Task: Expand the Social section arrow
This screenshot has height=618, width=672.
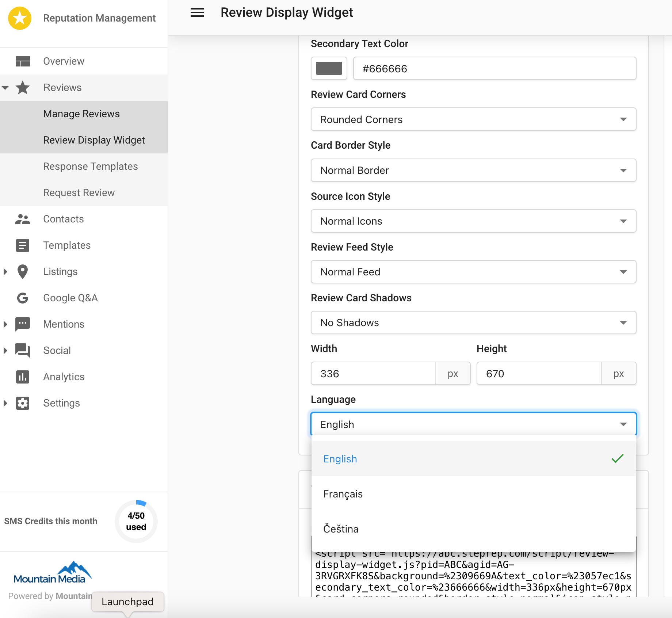Action: [5, 351]
